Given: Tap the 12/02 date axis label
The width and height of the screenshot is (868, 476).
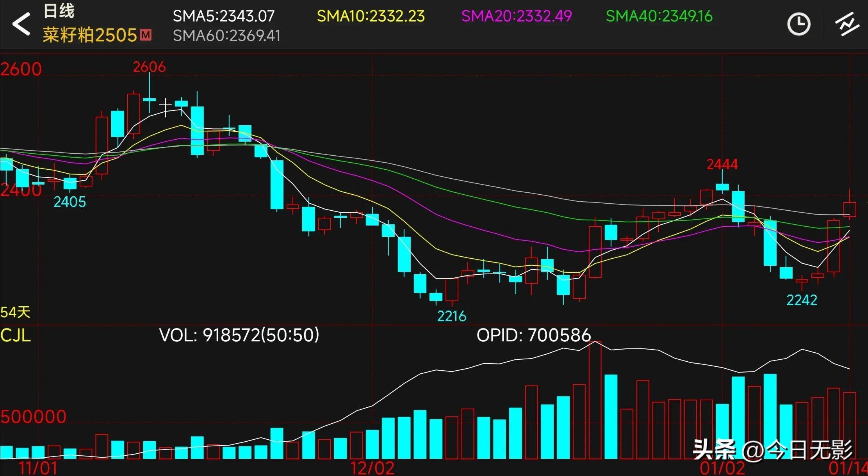Looking at the screenshot, I should [372, 468].
